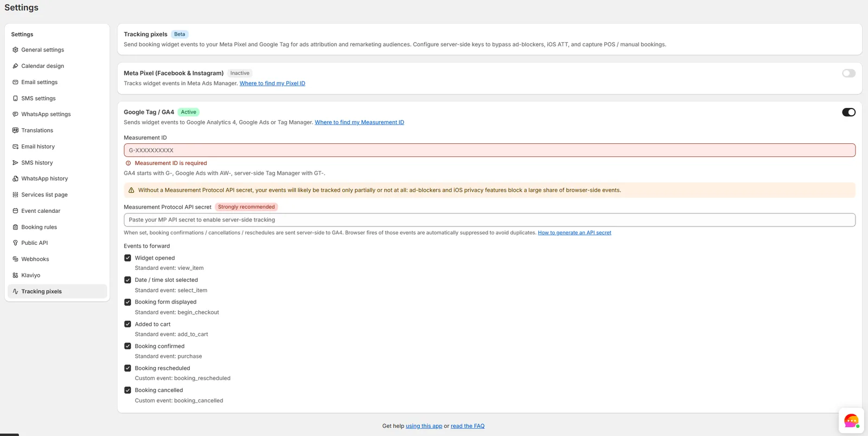Click the Public API icon

[15, 243]
